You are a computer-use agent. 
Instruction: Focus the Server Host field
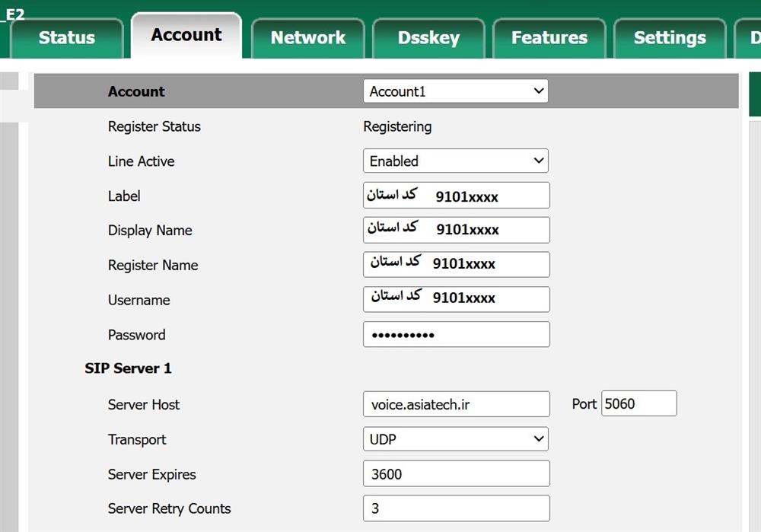point(456,404)
